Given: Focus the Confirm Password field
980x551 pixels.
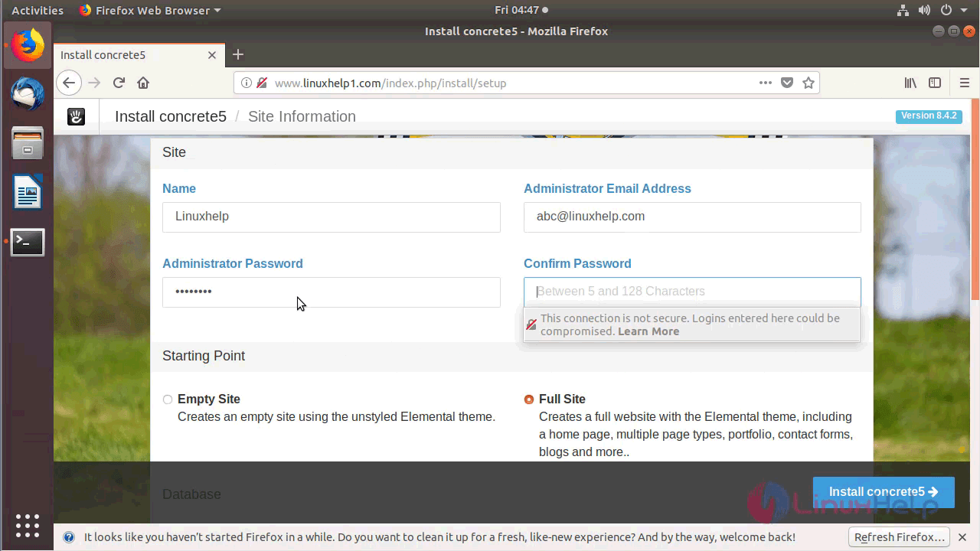Looking at the screenshot, I should coord(692,292).
